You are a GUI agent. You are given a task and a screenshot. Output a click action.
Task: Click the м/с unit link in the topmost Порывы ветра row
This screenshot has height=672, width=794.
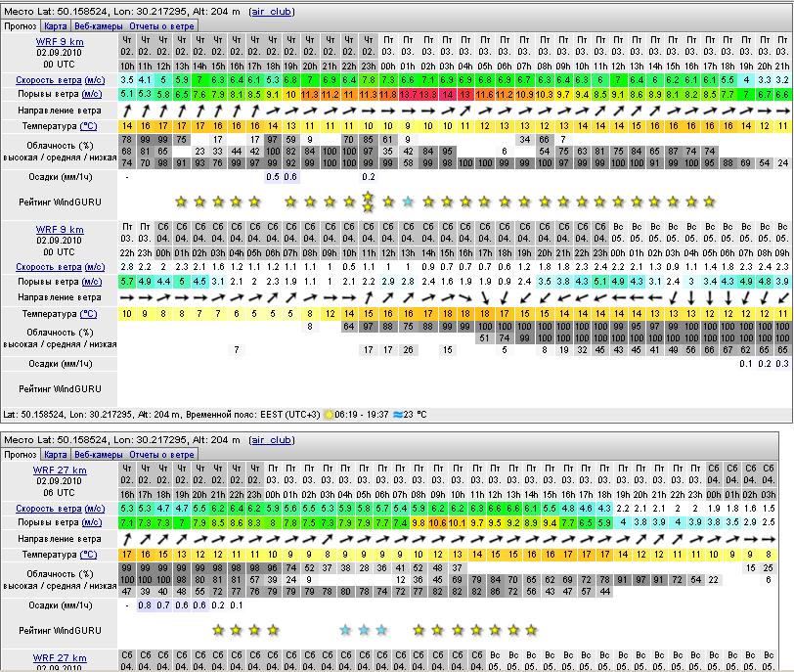click(x=92, y=94)
